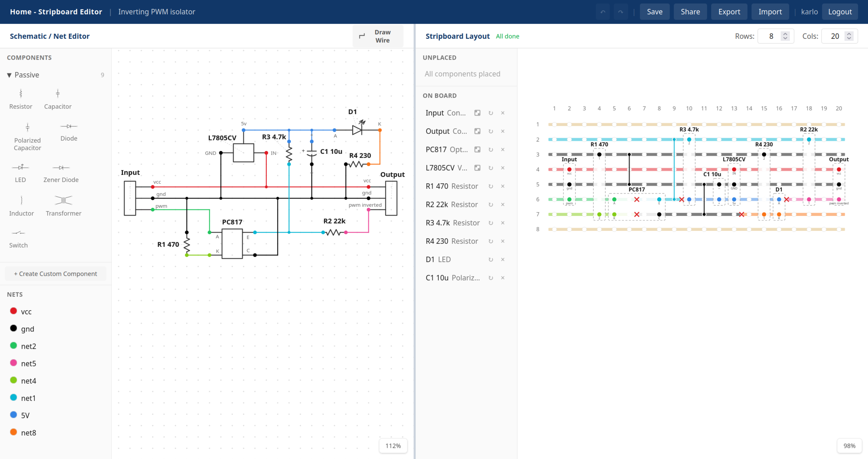868x459 pixels.
Task: Decrease the Cols stepper value
Action: pos(849,38)
